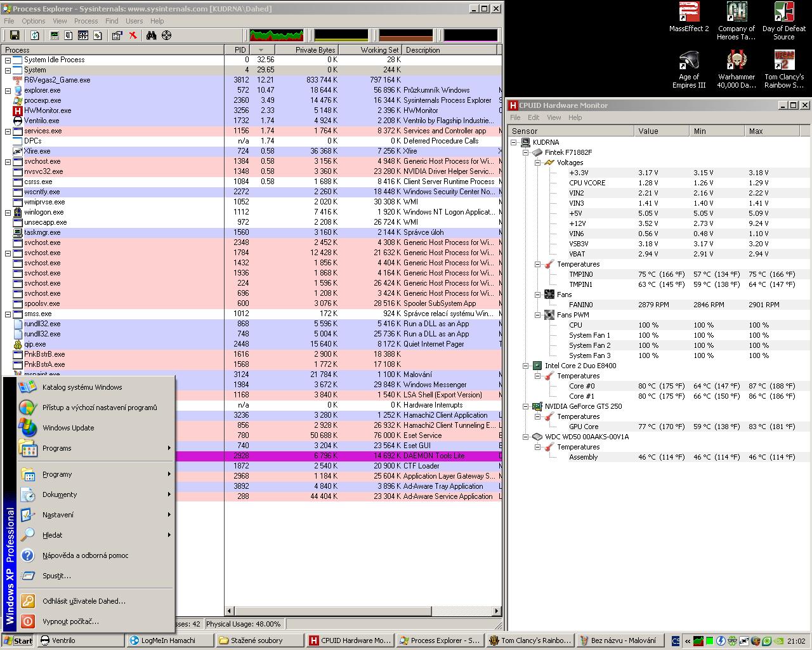Screen dimensions: 812x650
Task: Collapse the Intel Core 2 Duo E8400 node
Action: pos(526,366)
